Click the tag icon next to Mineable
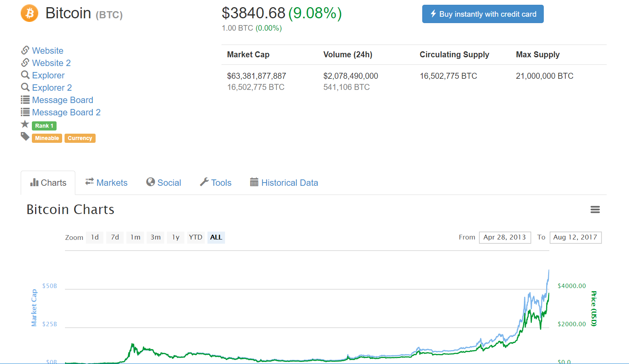Screen dimensions: 629x364 click(x=25, y=137)
